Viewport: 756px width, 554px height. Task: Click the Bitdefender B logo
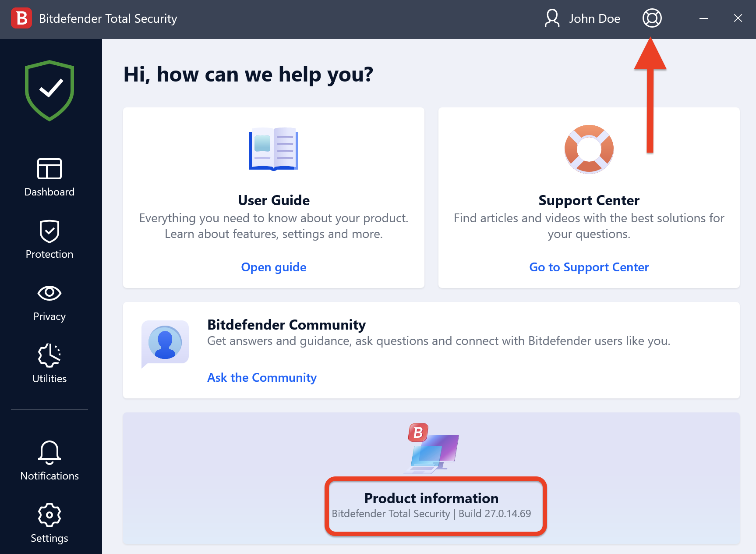(x=21, y=18)
